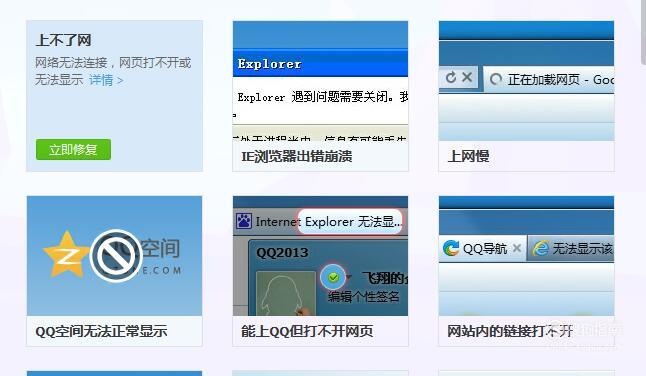Click the Baidu paw icon beside Internet Explorer
Image resolution: width=646 pixels, height=376 pixels.
point(244,221)
